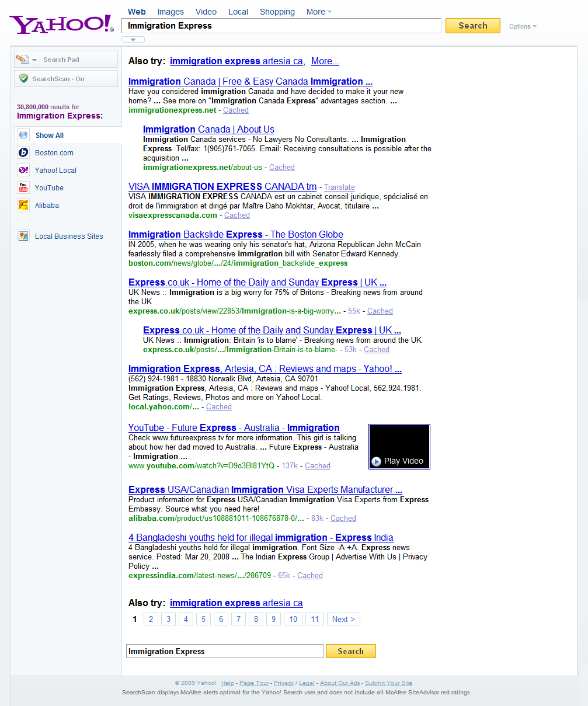Screen dimensions: 588x706
Task: Click the Local Business Sites icon
Action: point(23,237)
